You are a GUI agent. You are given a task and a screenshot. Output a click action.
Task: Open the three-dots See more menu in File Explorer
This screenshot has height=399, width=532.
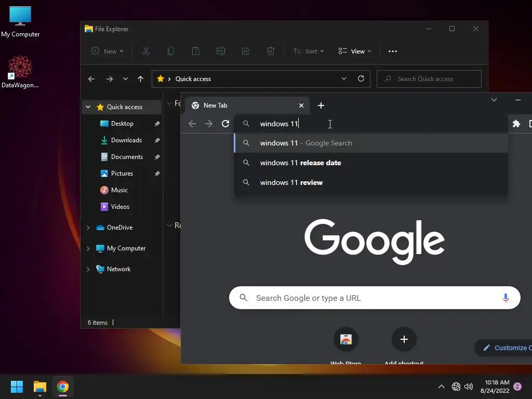click(393, 51)
